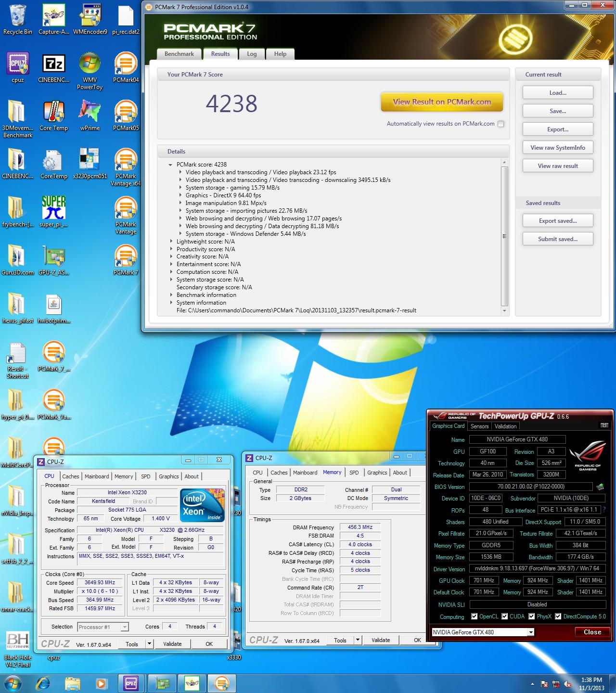Launch WMV PowerToy from desktop
616x693 pixels.
click(90, 71)
